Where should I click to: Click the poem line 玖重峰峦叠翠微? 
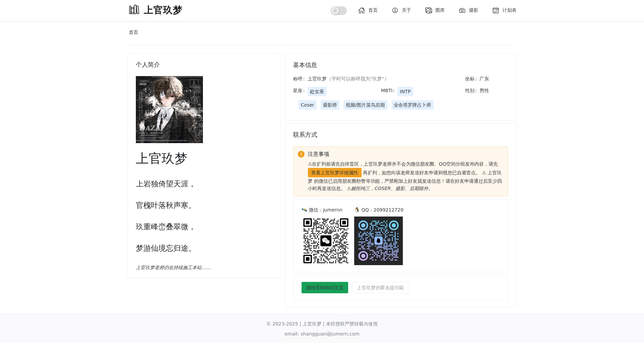(x=166, y=227)
